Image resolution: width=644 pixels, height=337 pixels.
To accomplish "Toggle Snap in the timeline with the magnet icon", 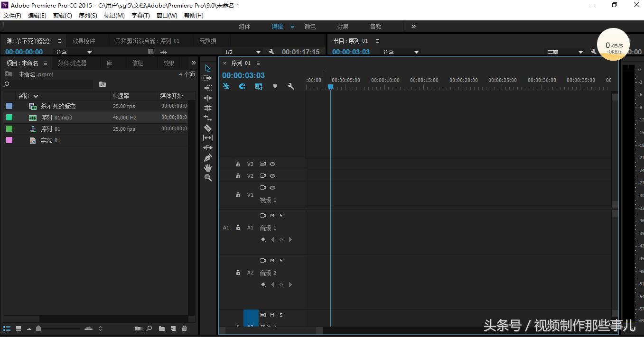I will click(x=242, y=86).
